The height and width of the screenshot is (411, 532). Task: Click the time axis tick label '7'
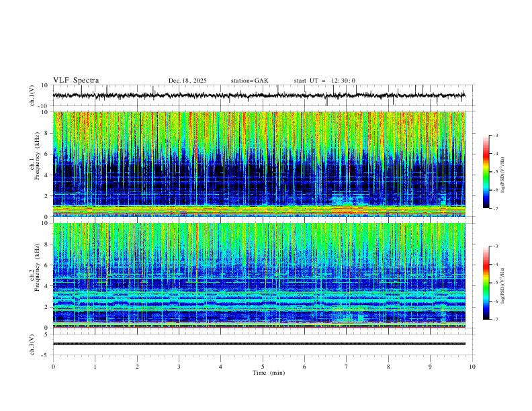click(347, 367)
